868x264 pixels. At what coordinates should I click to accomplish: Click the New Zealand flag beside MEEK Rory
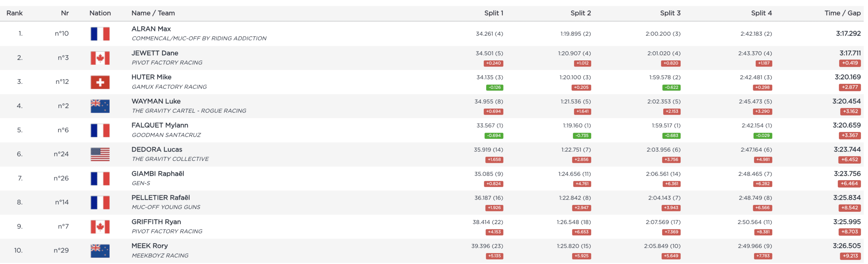click(100, 251)
